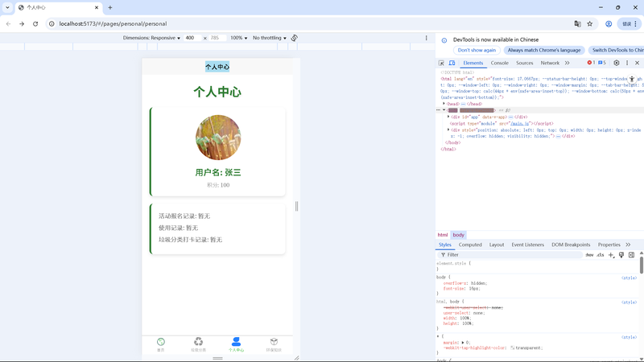The image size is (644, 362).
Task: Edit the viewport height field 785
Action: [x=217, y=38]
